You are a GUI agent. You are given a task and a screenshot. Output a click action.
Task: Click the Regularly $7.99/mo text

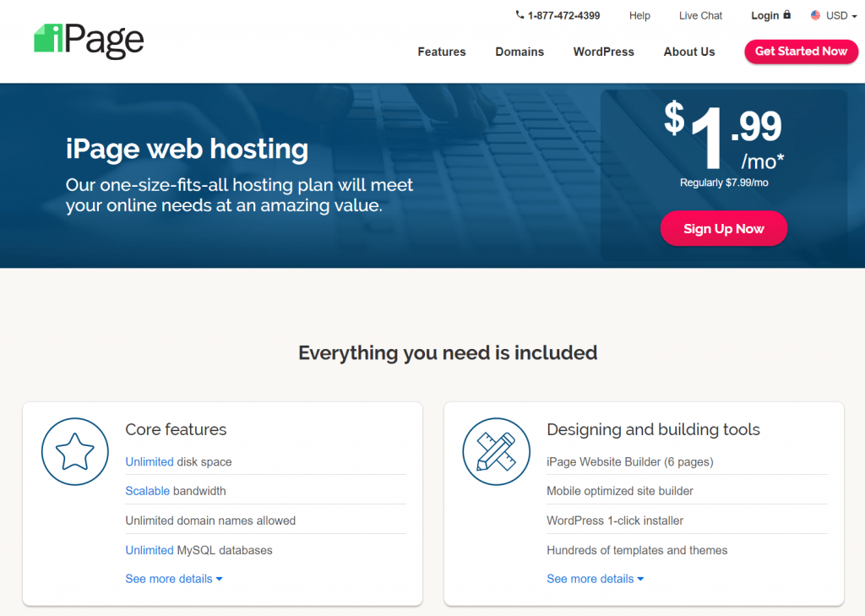pyautogui.click(x=724, y=183)
